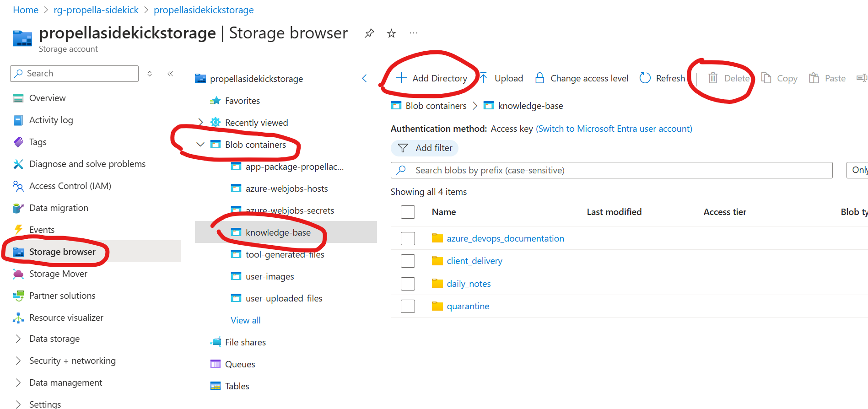
Task: Check the client_delivery row checkbox
Action: 408,261
